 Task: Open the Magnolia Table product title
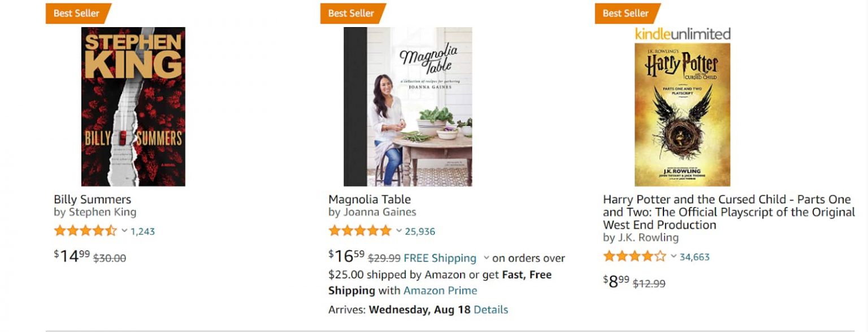pyautogui.click(x=369, y=199)
